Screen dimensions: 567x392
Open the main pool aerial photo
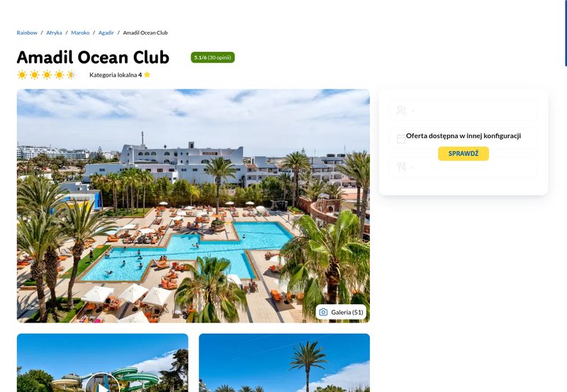pyautogui.click(x=193, y=206)
